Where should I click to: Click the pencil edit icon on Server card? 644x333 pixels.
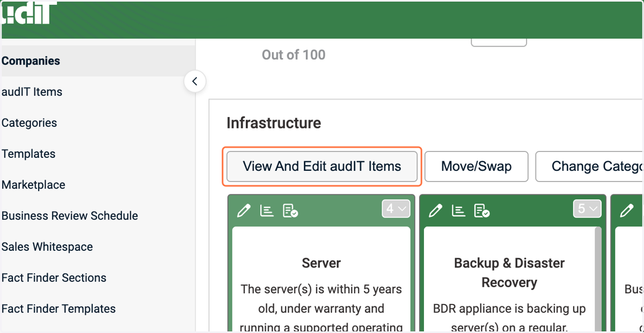[x=244, y=211]
